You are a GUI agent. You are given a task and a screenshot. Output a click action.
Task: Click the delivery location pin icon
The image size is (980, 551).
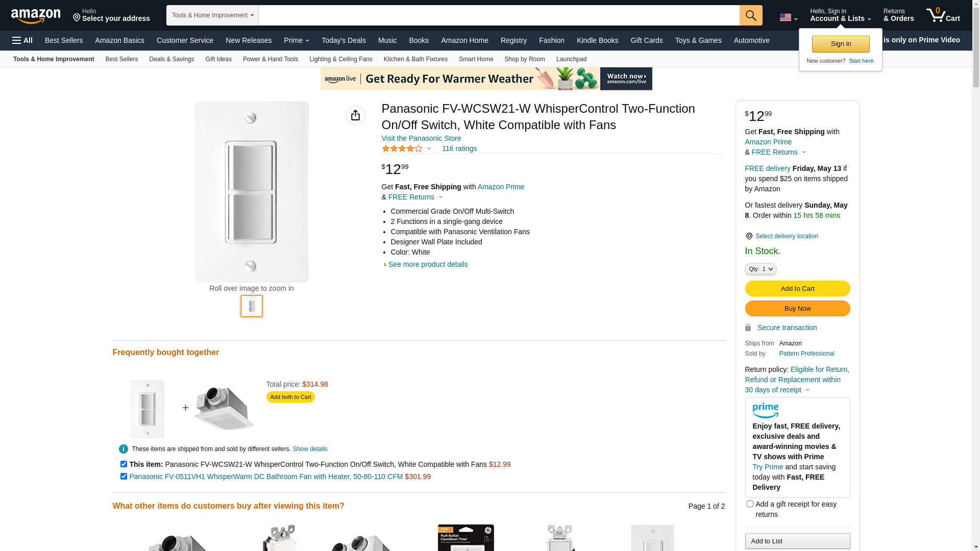pos(749,236)
